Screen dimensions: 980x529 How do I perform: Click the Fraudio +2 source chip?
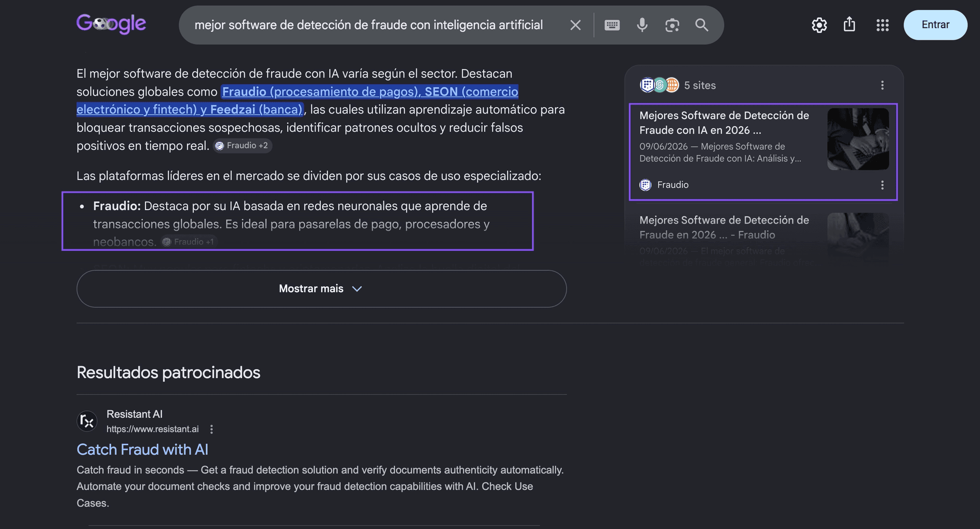242,146
